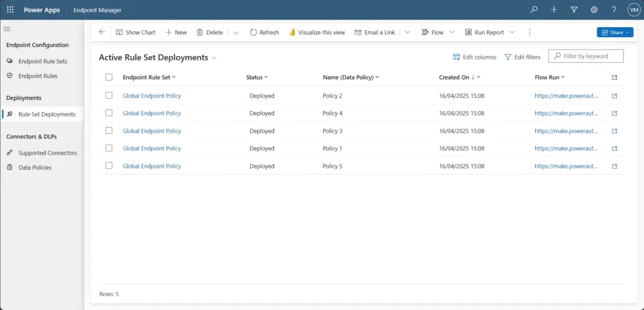Select the Policy 2 row checkbox
This screenshot has height=310, width=644.
[109, 96]
